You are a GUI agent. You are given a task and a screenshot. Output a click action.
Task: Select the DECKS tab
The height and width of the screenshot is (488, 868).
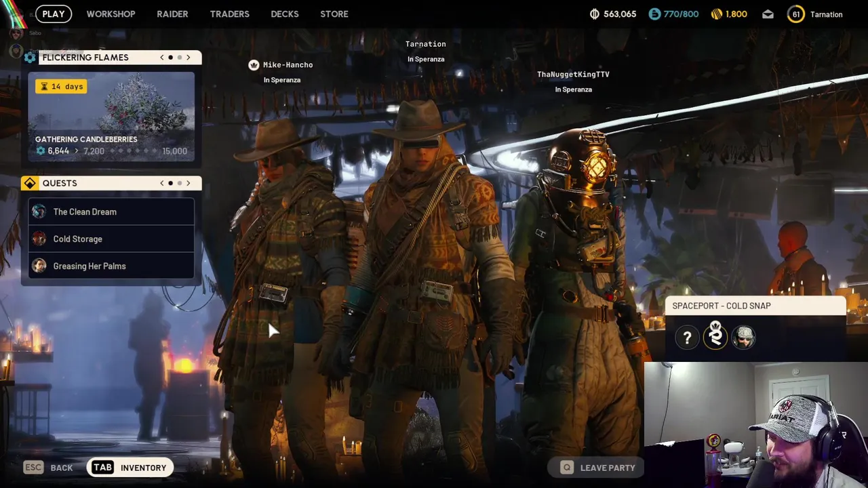point(285,14)
